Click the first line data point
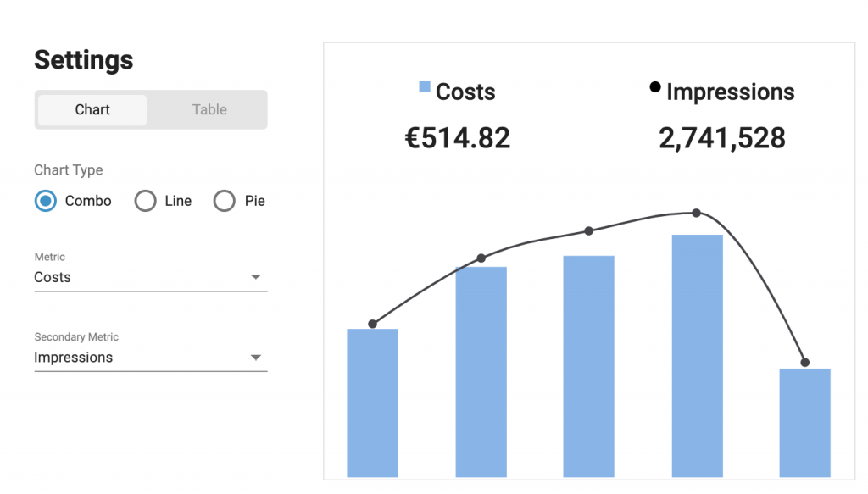 (x=373, y=324)
